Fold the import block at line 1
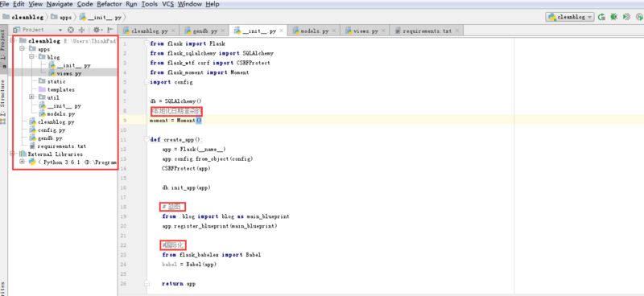The height and width of the screenshot is (296, 644). (147, 43)
